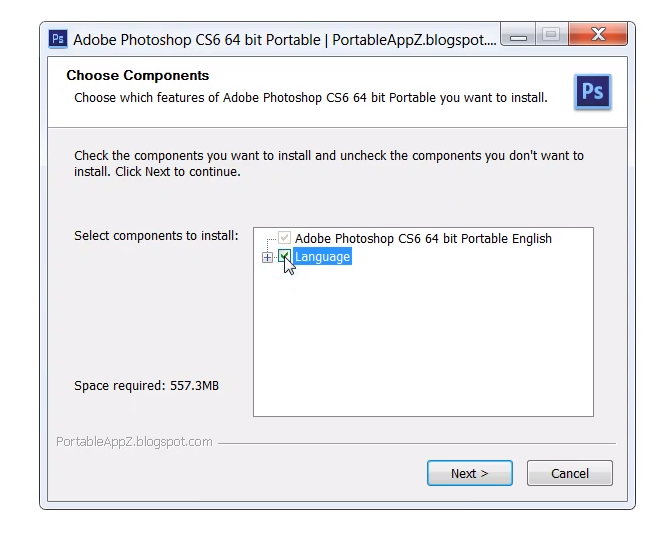This screenshot has width=668, height=536.
Task: Click the PortableAppZ.blogspot.com branding text
Action: click(134, 441)
